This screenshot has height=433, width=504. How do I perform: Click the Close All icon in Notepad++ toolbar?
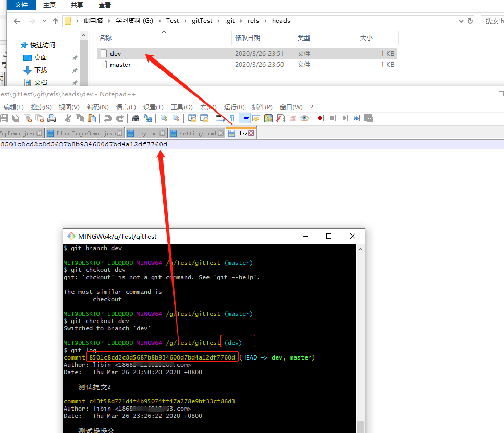click(40, 118)
